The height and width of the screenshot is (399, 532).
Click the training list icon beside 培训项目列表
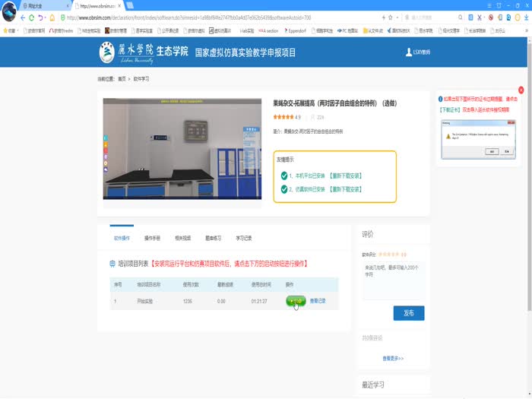pos(113,264)
